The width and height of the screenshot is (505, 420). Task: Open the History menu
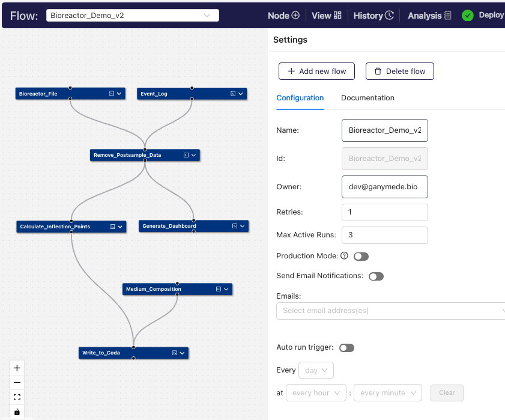(x=373, y=16)
